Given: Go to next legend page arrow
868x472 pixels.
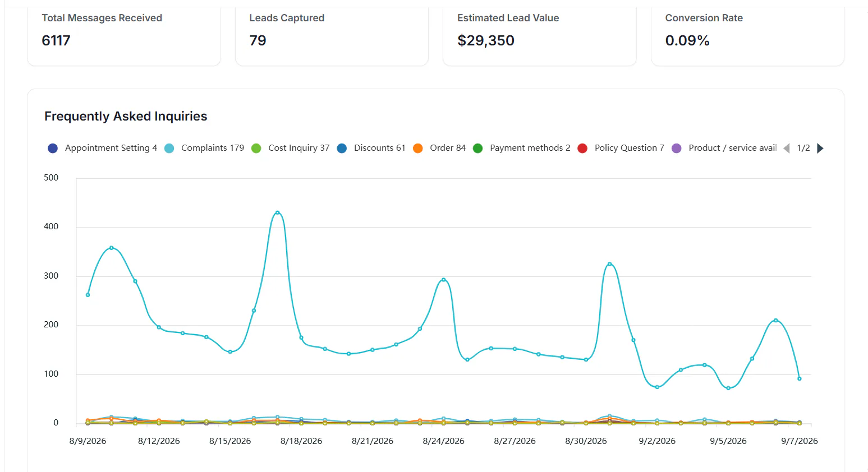Looking at the screenshot, I should [820, 148].
